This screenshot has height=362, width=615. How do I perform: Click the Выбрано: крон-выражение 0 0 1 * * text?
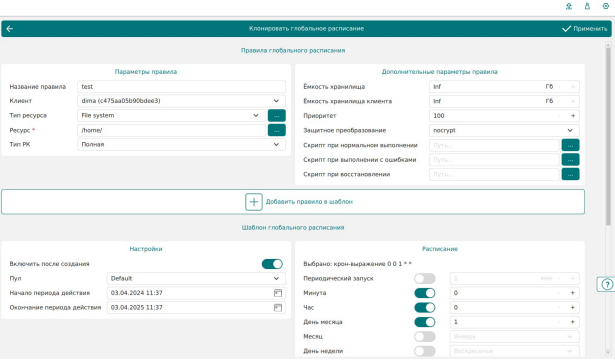click(357, 264)
